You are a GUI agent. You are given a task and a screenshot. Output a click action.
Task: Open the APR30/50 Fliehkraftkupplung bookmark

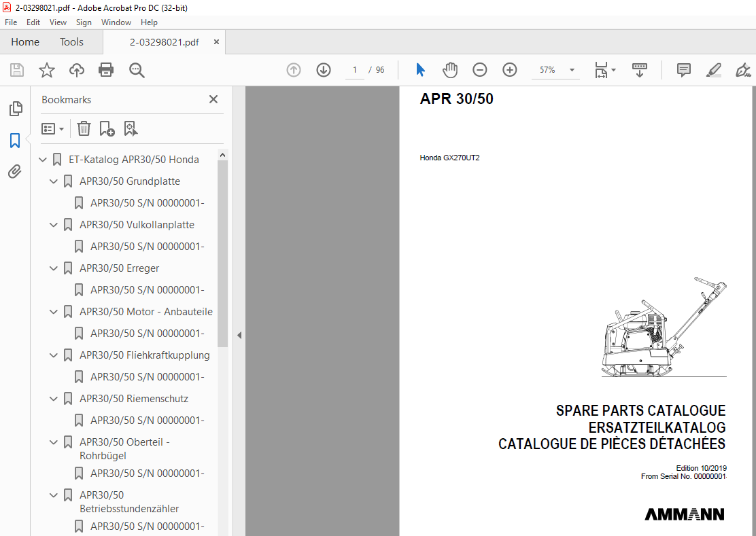(145, 355)
